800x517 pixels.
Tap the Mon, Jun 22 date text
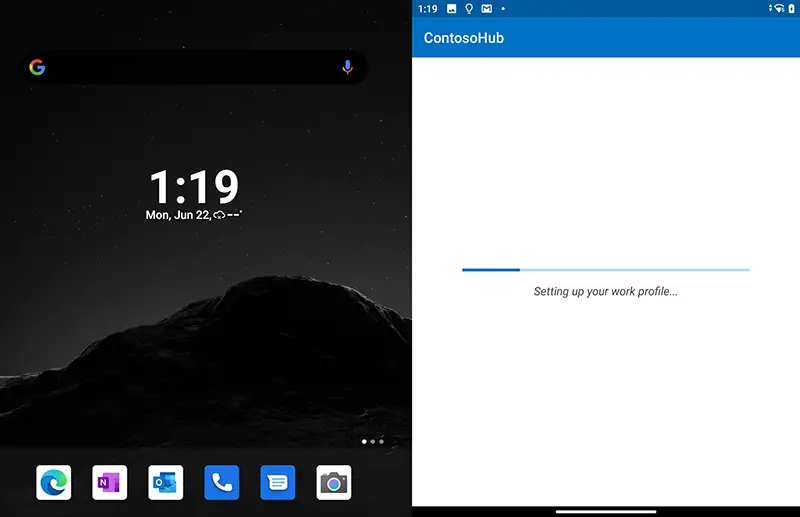coord(178,215)
